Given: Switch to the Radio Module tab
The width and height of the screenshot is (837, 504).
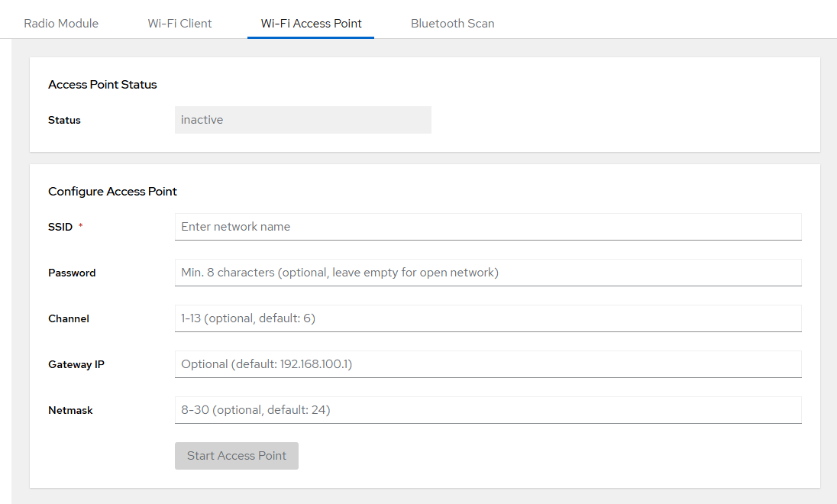Looking at the screenshot, I should pyautogui.click(x=61, y=23).
